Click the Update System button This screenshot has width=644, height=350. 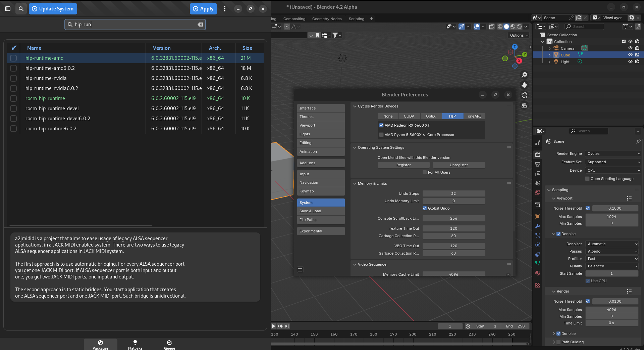[x=53, y=9]
